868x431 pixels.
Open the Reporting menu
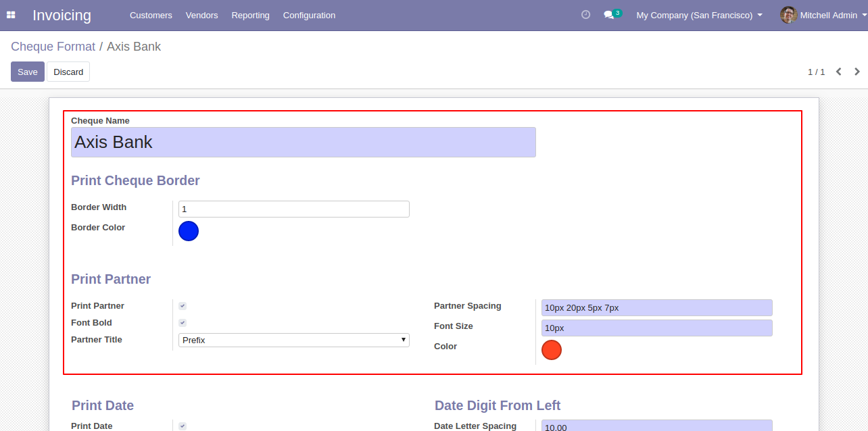[x=250, y=15]
